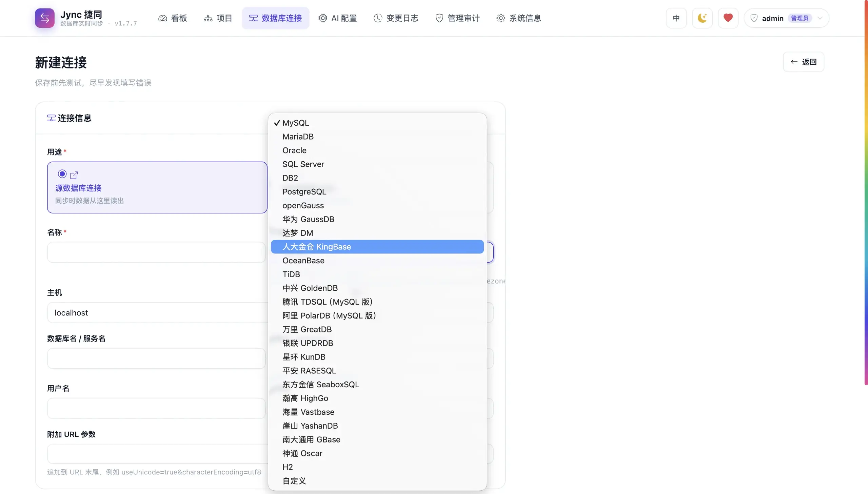The width and height of the screenshot is (868, 494).
Task: Choose openGauss option
Action: (377, 205)
